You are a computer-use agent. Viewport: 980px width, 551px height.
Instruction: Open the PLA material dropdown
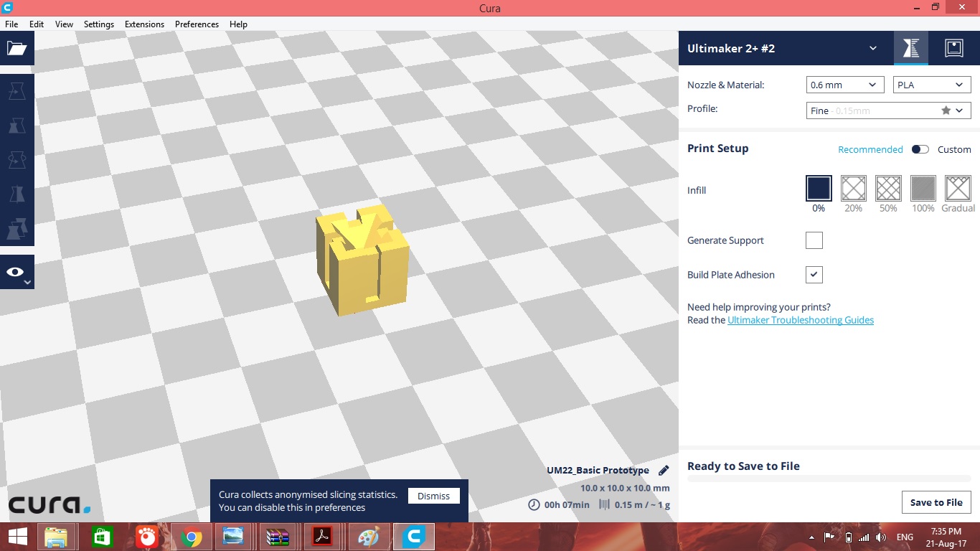click(932, 85)
